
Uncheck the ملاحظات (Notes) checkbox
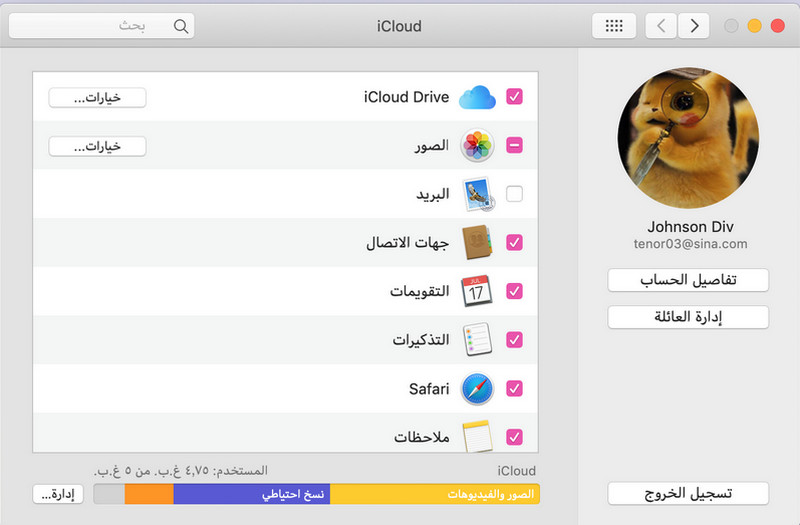(514, 437)
